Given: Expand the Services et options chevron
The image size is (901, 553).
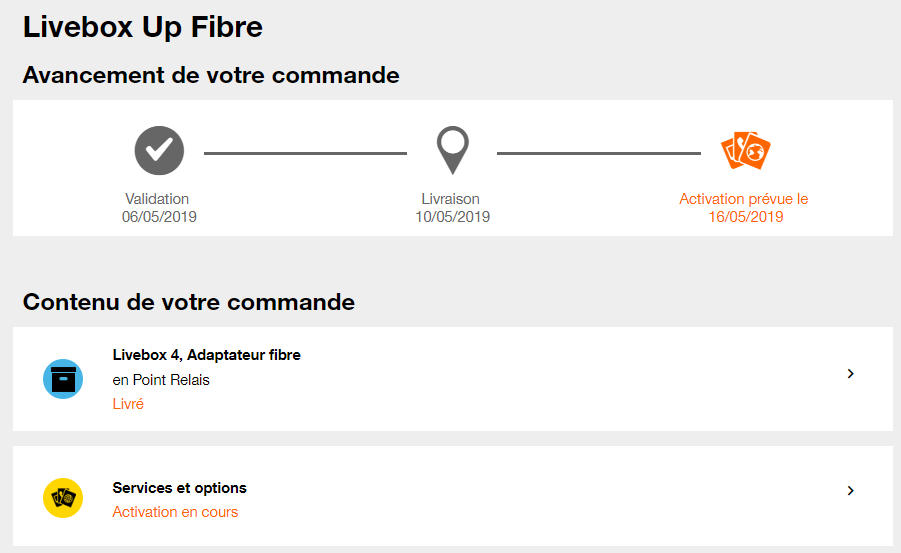Looking at the screenshot, I should (850, 490).
